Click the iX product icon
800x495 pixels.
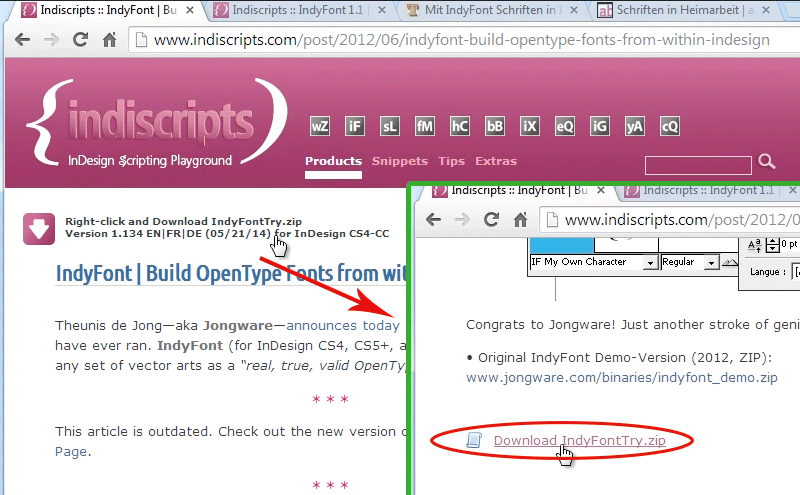click(x=529, y=126)
